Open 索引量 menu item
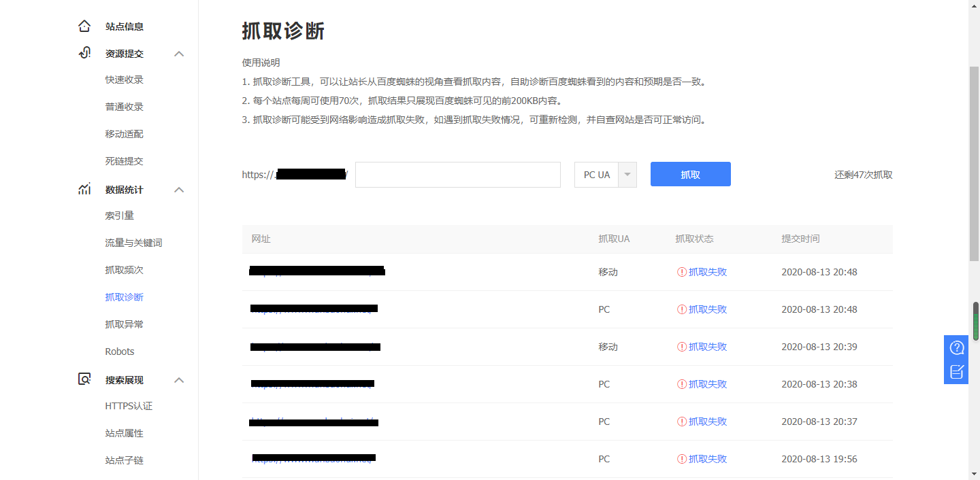Viewport: 980px width, 480px height. (120, 216)
